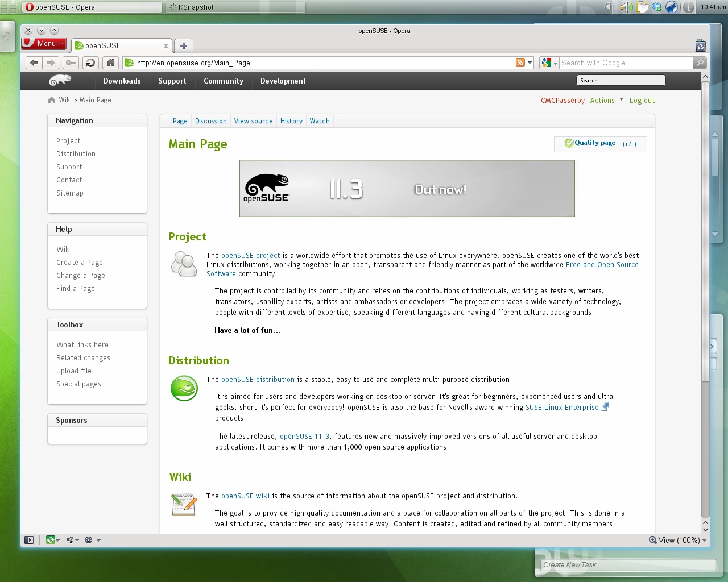Click the KDE volume speaker tray icon
The height and width of the screenshot is (582, 728).
626,7
